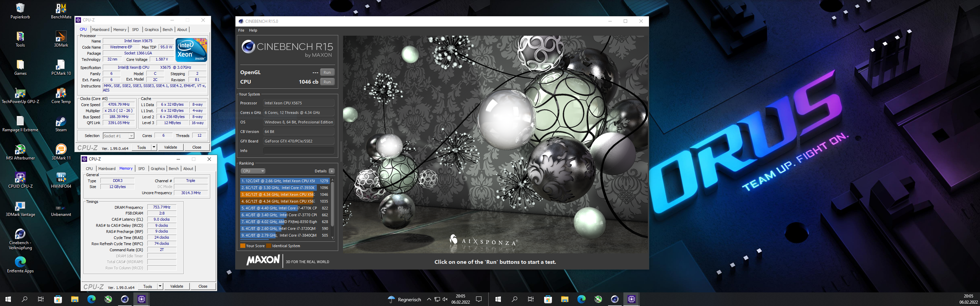The image size is (980, 306).
Task: Expand ranking Details arrow in Cinebench
Action: [332, 171]
